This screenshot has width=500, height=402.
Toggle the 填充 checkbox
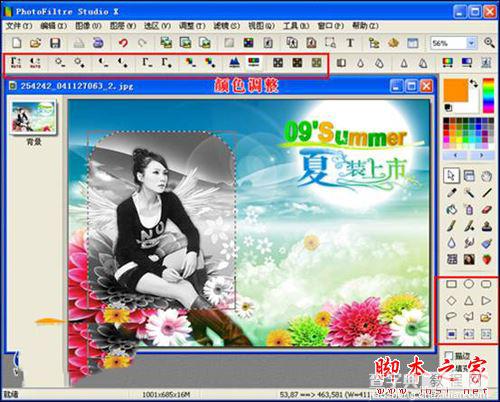coord(450,369)
